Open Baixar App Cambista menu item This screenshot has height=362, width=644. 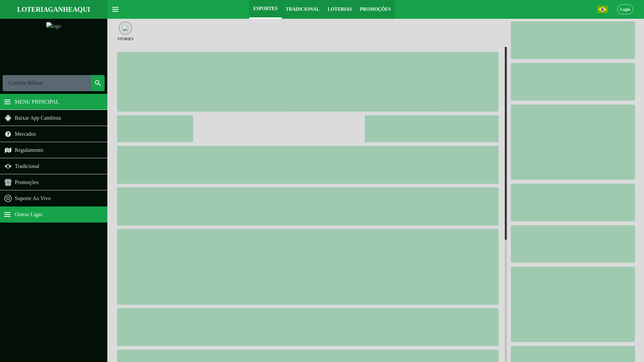point(54,118)
